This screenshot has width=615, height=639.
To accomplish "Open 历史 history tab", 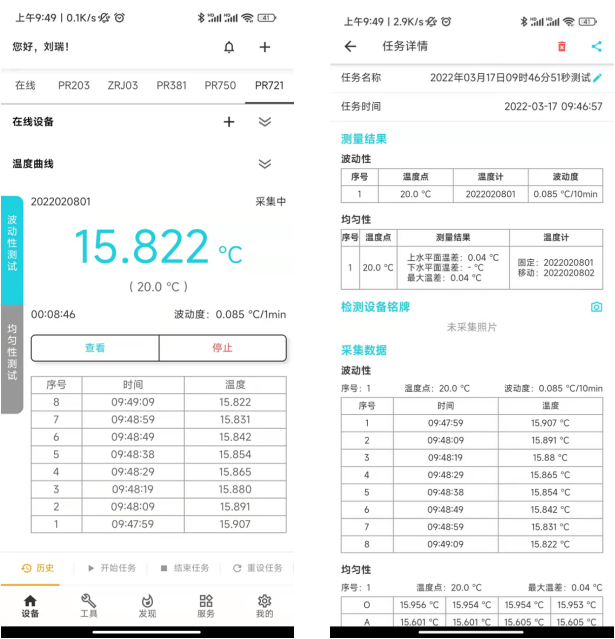I will [37, 568].
